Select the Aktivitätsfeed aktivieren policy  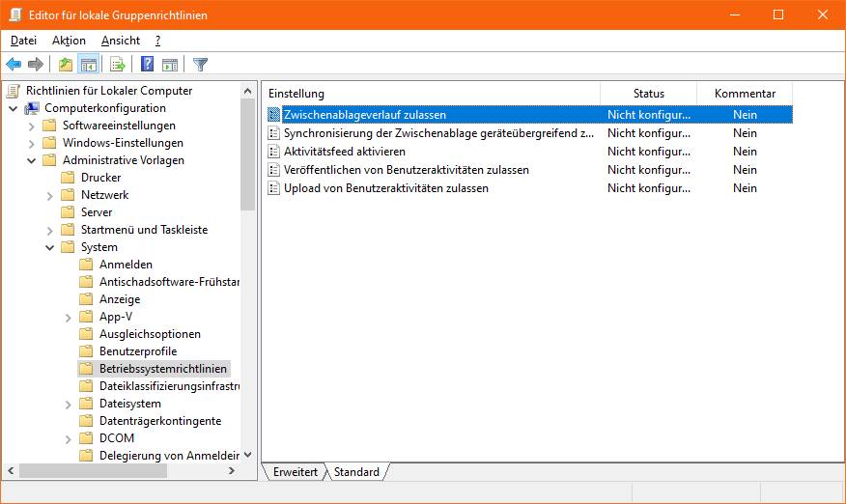click(344, 152)
